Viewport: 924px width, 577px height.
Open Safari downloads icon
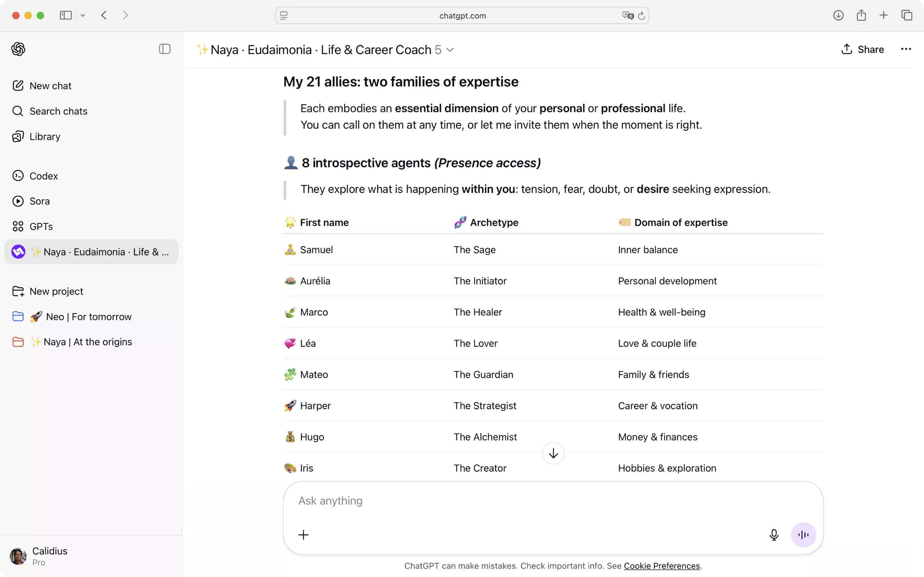[x=838, y=15]
